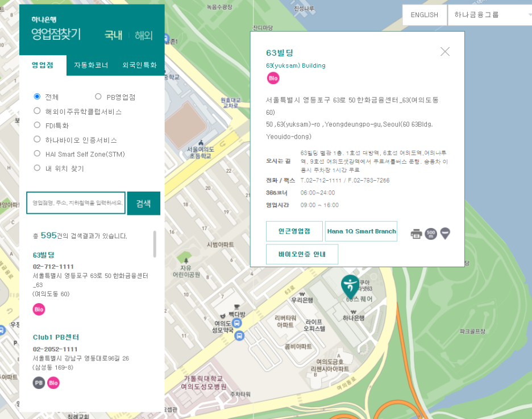Select the 해외이주유학클럽서비스 radio option
Viewport: 532px width, 419px height.
37,111
